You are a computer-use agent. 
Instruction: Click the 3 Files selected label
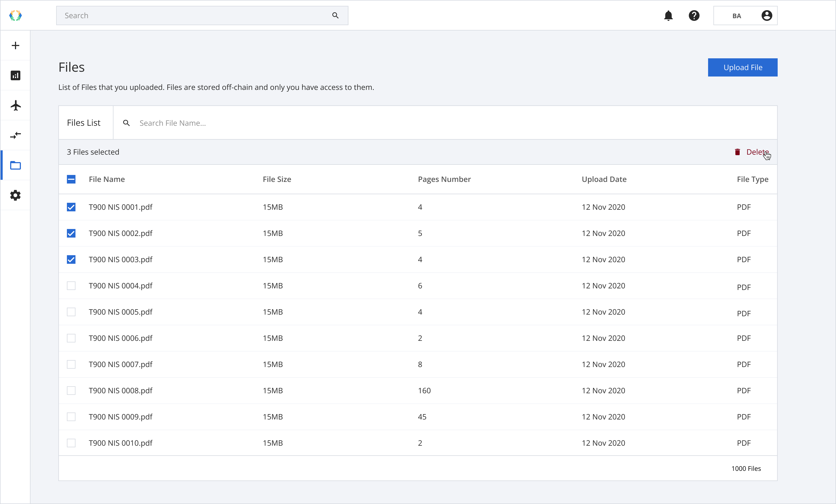tap(93, 152)
